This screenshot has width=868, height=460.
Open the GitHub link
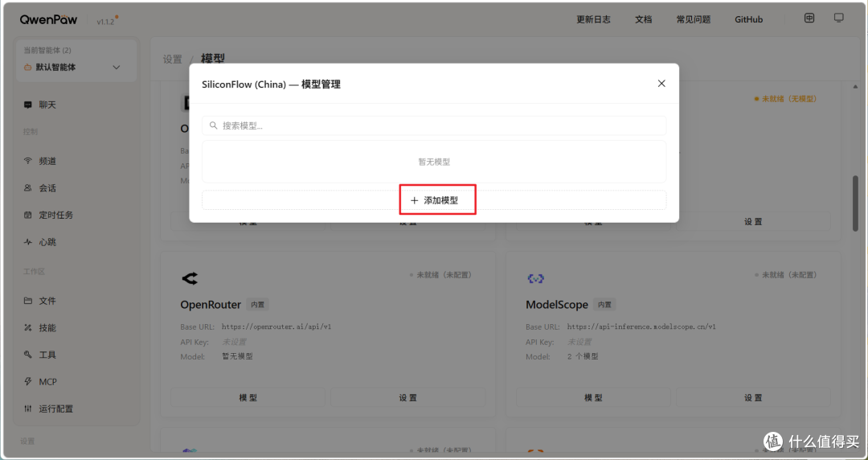[748, 19]
